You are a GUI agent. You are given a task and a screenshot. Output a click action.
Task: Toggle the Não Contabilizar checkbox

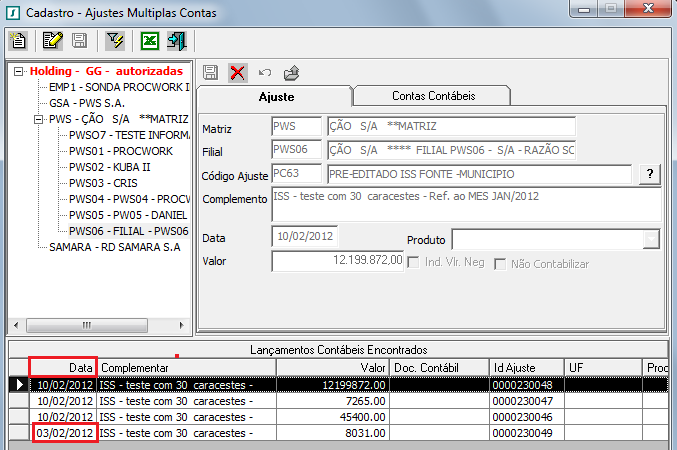499,263
